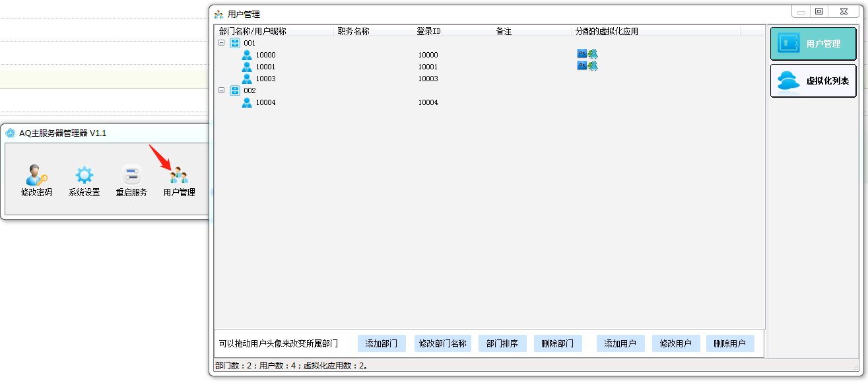Click the 重启服务 icon
This screenshot has width=868, height=383.
pyautogui.click(x=131, y=176)
